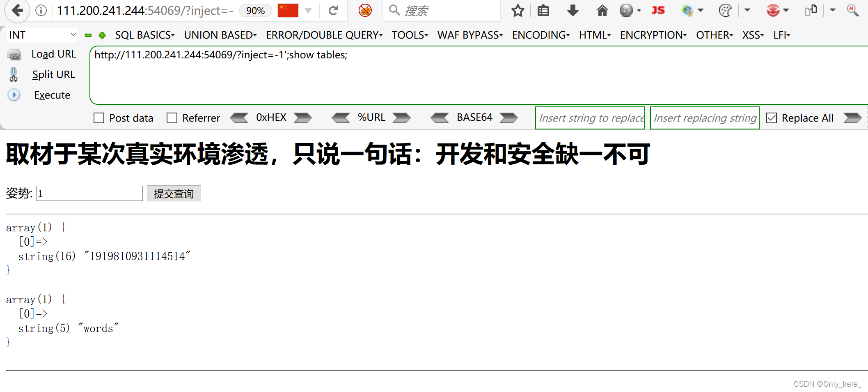Viewport: 868px width, 392px height.
Task: Decode URL with left arrow before %URL
Action: pos(341,118)
